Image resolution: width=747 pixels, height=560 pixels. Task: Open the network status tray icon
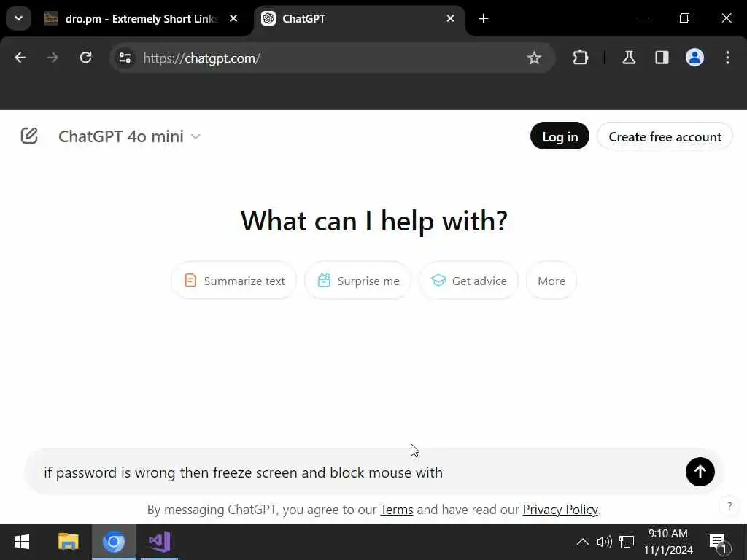click(627, 542)
